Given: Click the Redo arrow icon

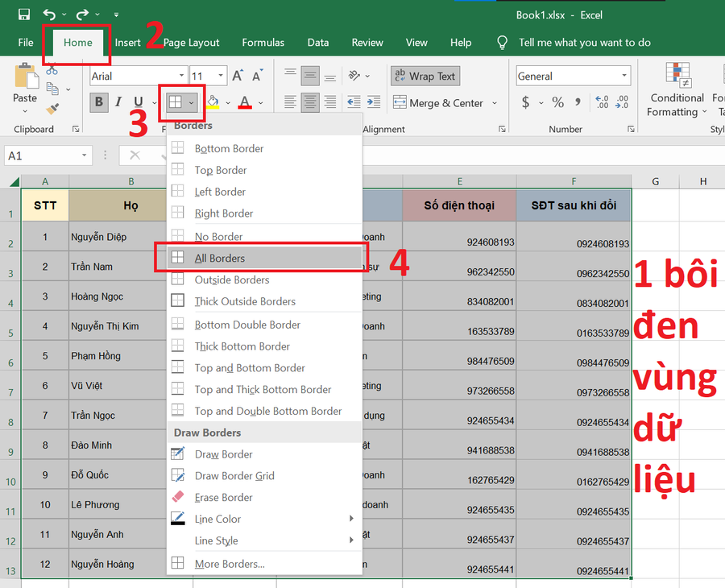Looking at the screenshot, I should click(x=82, y=14).
